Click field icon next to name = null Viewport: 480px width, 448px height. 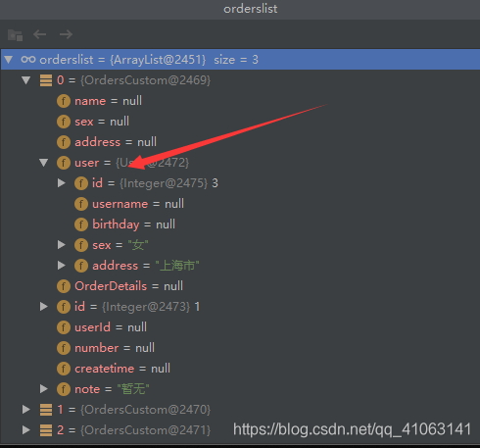tap(64, 101)
